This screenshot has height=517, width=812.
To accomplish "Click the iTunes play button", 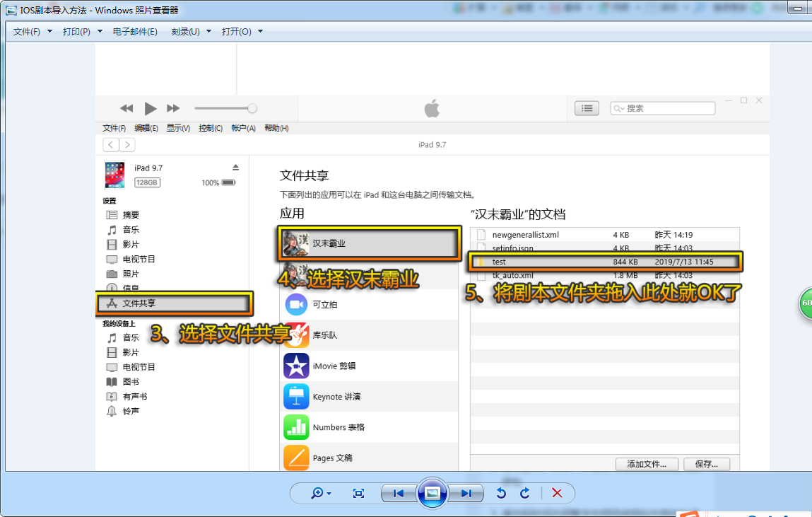I will [x=151, y=108].
